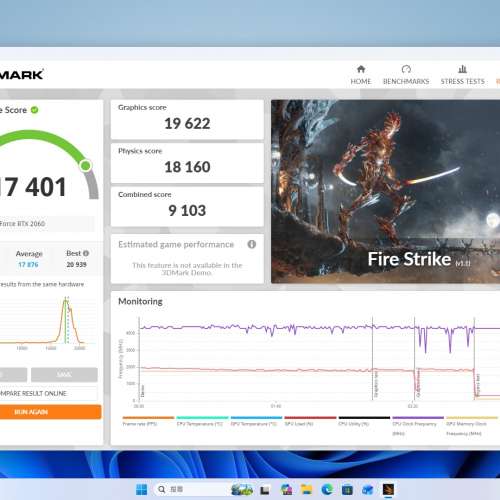Click the Estimated game performance heading
The width and height of the screenshot is (500, 500).
(176, 245)
